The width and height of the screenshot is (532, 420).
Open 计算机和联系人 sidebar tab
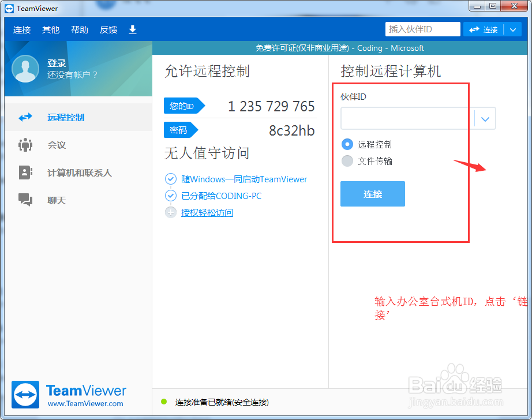pos(78,172)
